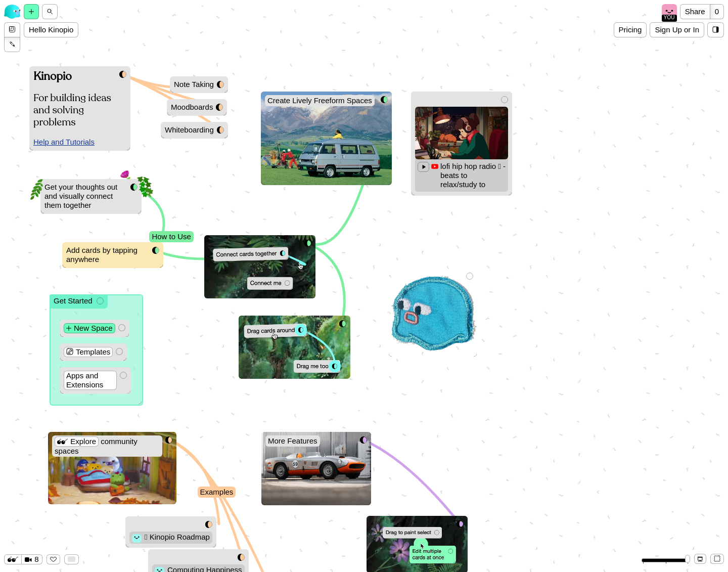
Task: Click connector circle beside Templates card
Action: coord(119,351)
